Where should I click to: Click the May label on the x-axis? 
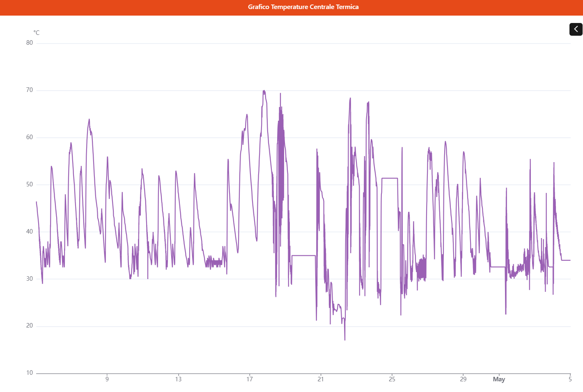499,379
